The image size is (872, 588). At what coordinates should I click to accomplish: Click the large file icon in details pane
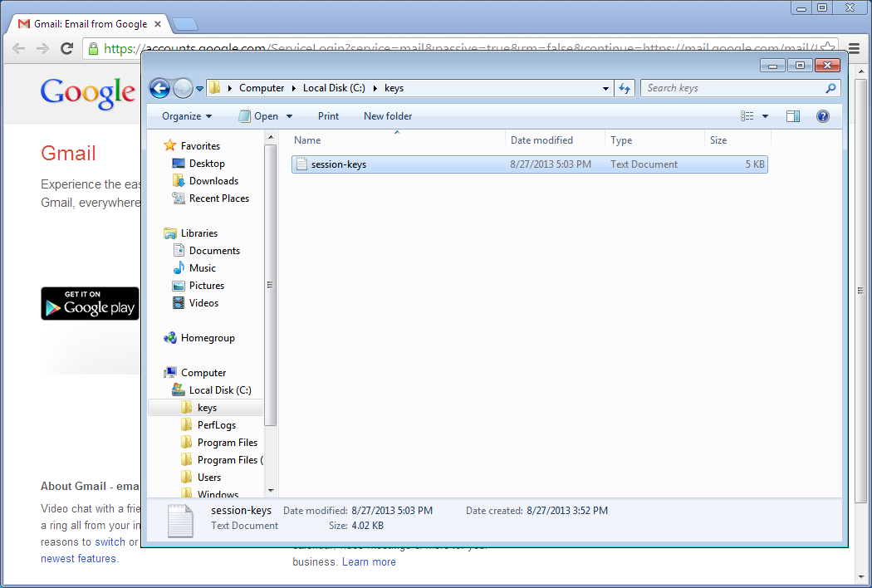pos(180,521)
